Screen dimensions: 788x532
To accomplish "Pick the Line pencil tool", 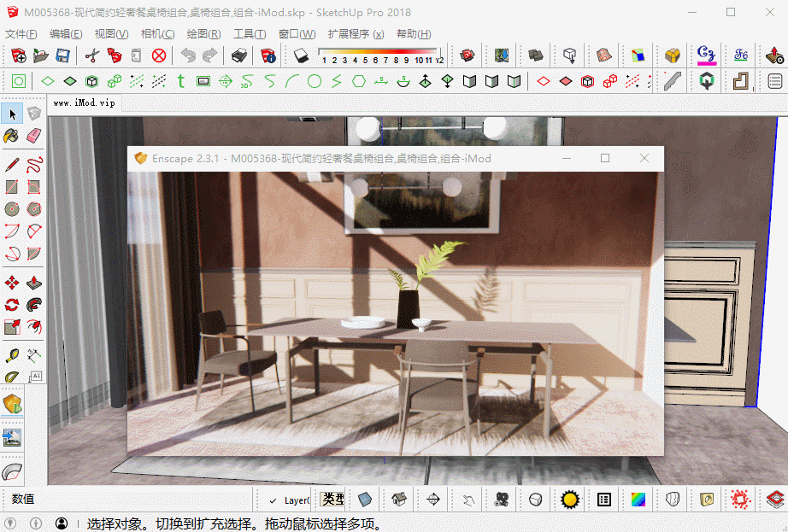I will [12, 164].
